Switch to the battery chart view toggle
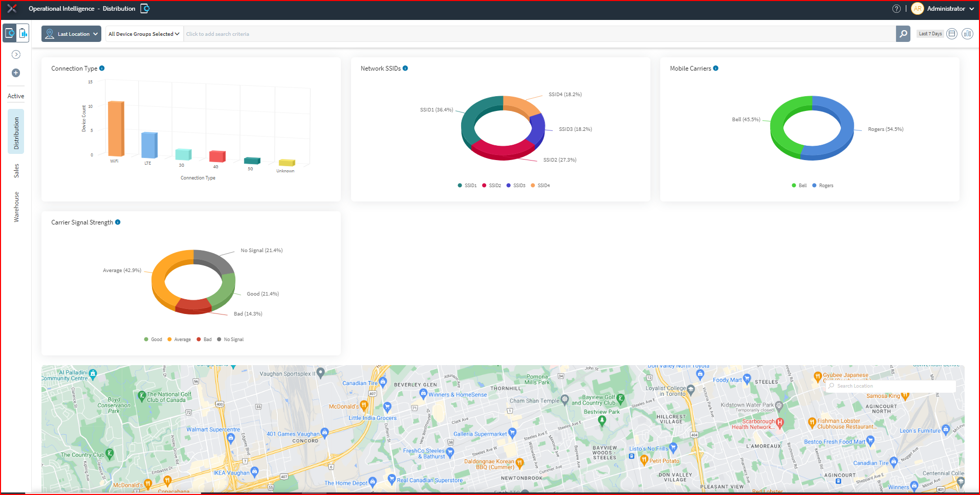980x495 pixels. click(23, 34)
